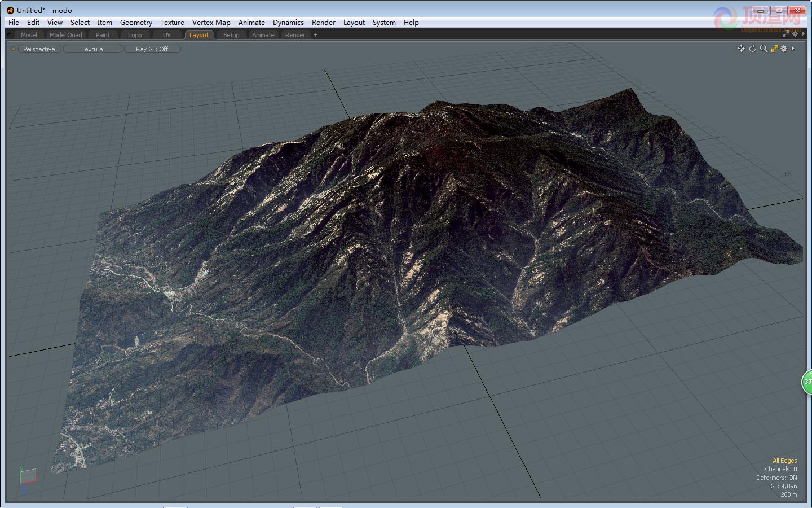Click the tab bar left-edge handle icon
Screen dimensions: 812x508
pyautogui.click(x=10, y=34)
